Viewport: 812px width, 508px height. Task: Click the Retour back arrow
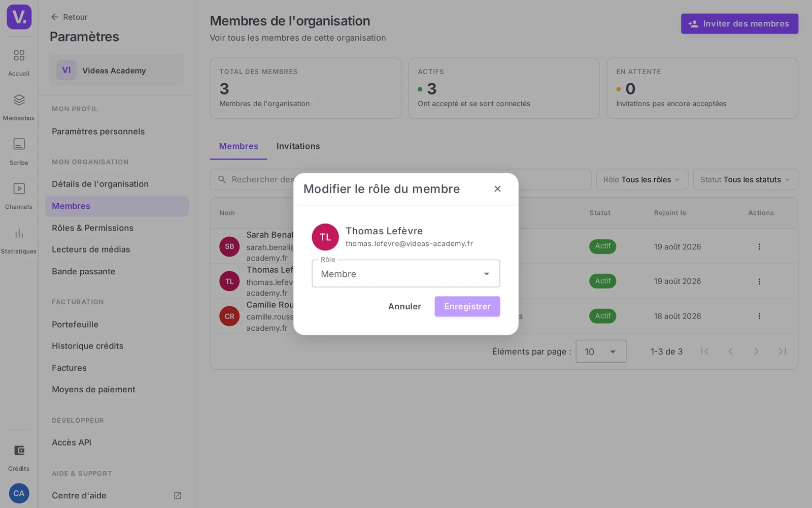pyautogui.click(x=55, y=17)
